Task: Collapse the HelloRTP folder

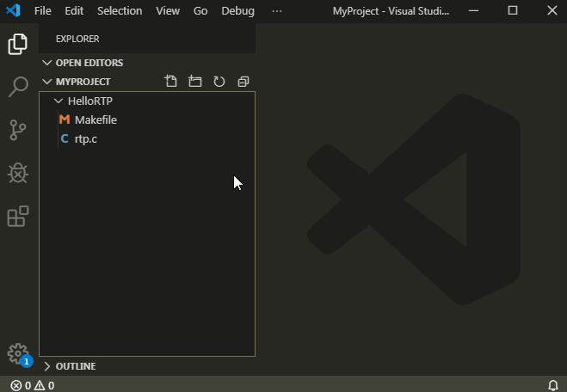Action: 89,101
